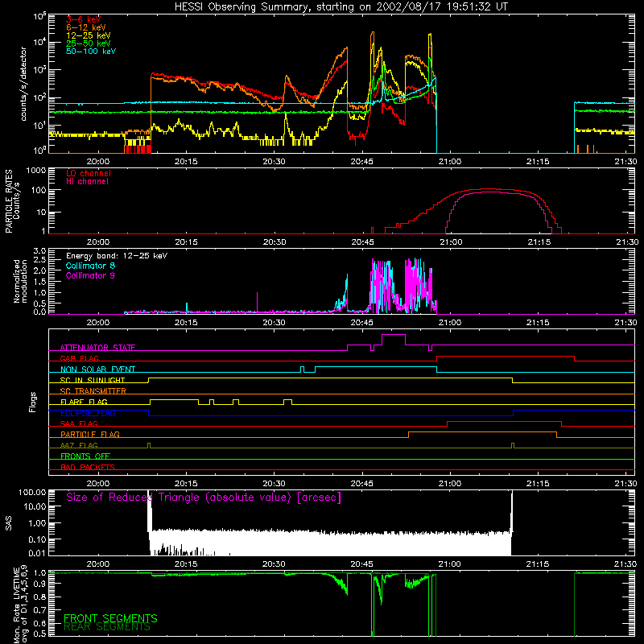
Task: Click the ATTENUATOR STATE flag label
Action: coord(97,348)
